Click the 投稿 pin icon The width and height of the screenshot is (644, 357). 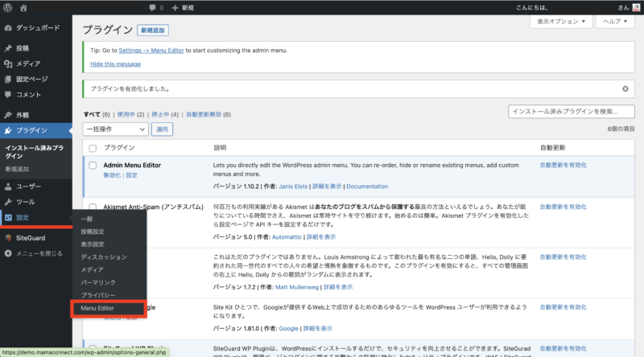(x=8, y=48)
